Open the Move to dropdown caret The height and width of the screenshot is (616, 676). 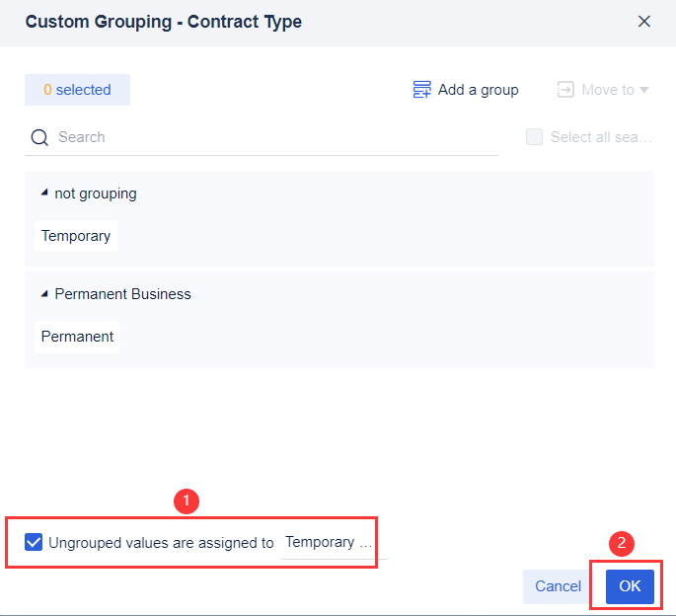(x=644, y=90)
